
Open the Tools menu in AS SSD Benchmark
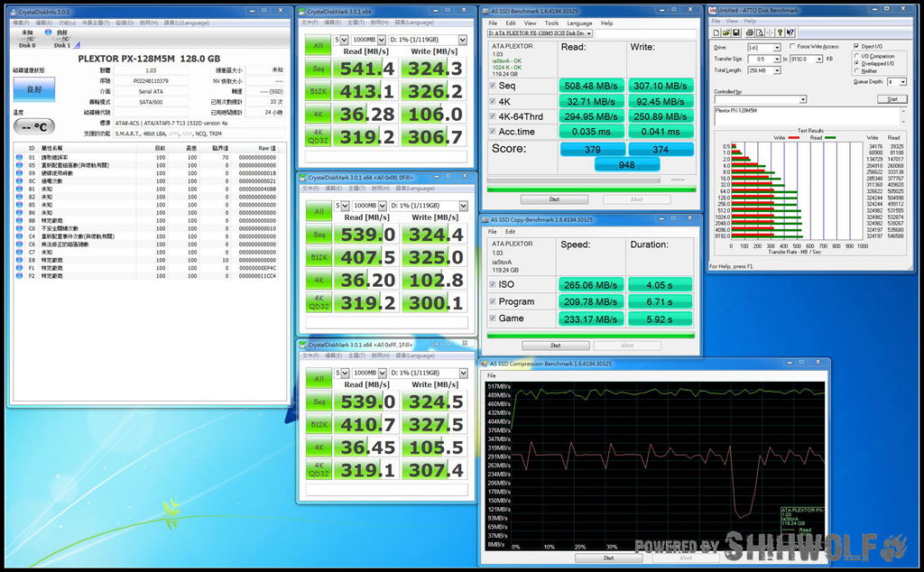(551, 23)
